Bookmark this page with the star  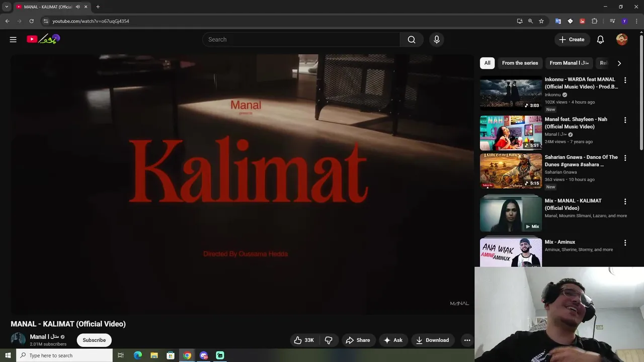pos(541,21)
